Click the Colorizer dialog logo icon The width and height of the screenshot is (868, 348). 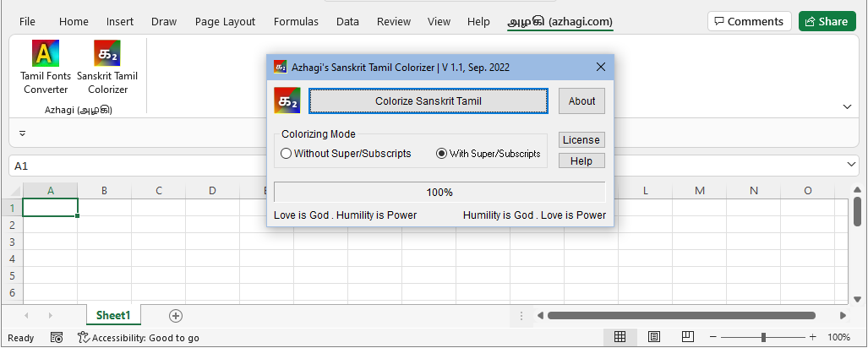287,101
